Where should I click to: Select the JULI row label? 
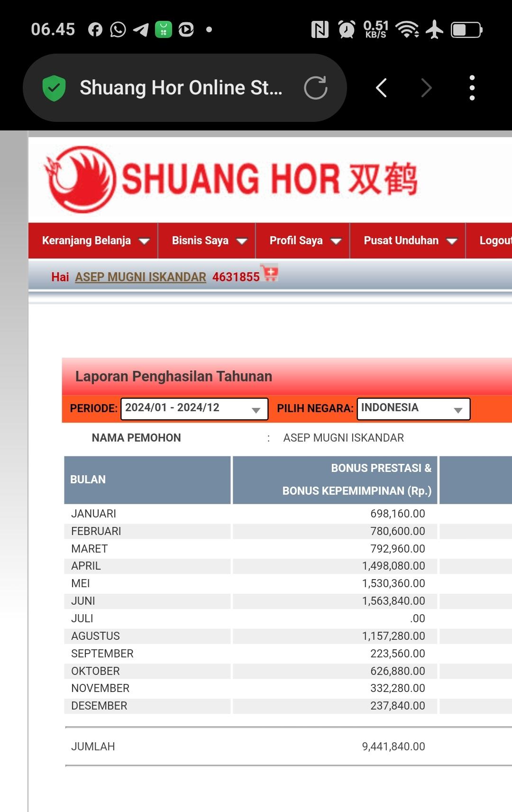(82, 618)
